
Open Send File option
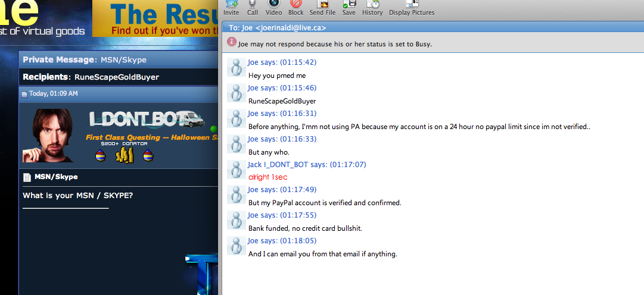coord(322,7)
